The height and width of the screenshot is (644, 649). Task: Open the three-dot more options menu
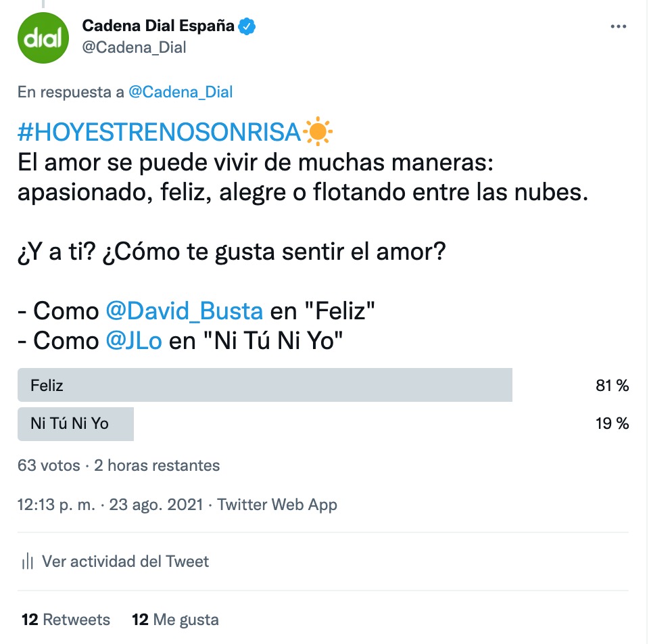[x=619, y=27]
